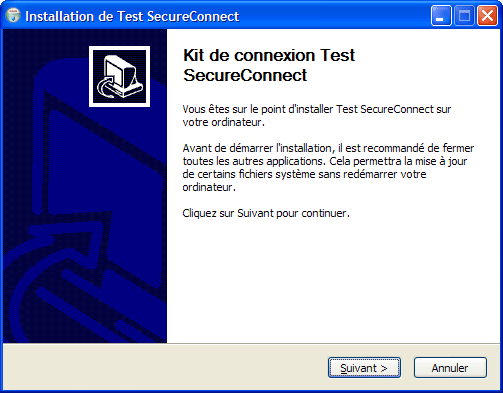Open the installer system menu icon in title bar
503x393 pixels.
tap(13, 16)
